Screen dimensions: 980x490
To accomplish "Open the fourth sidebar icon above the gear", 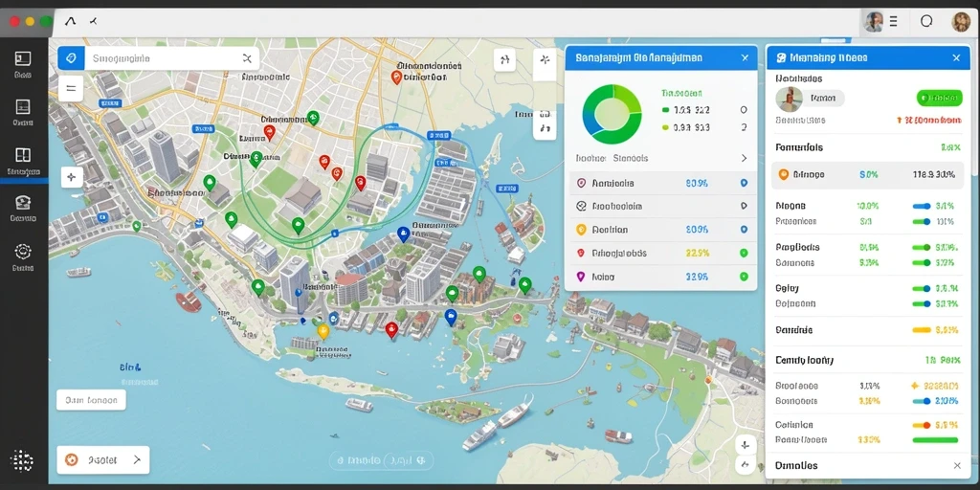I will click(23, 203).
